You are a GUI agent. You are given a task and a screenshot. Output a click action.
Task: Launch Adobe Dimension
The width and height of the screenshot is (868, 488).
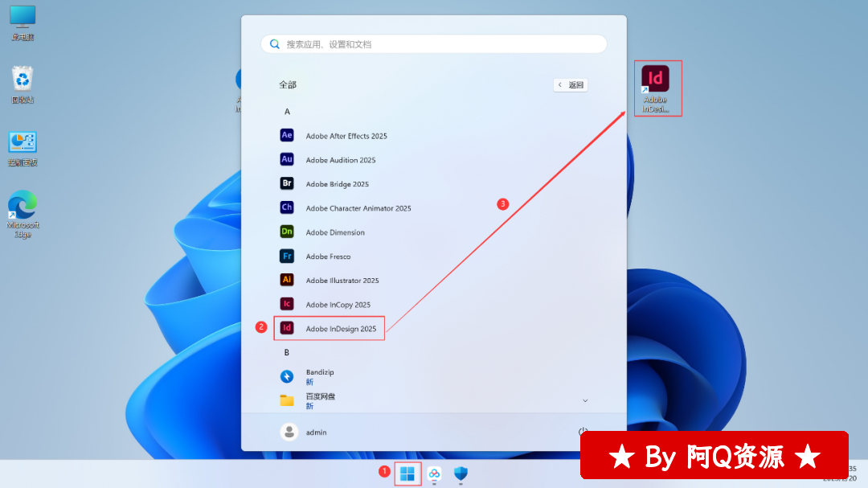(x=322, y=232)
